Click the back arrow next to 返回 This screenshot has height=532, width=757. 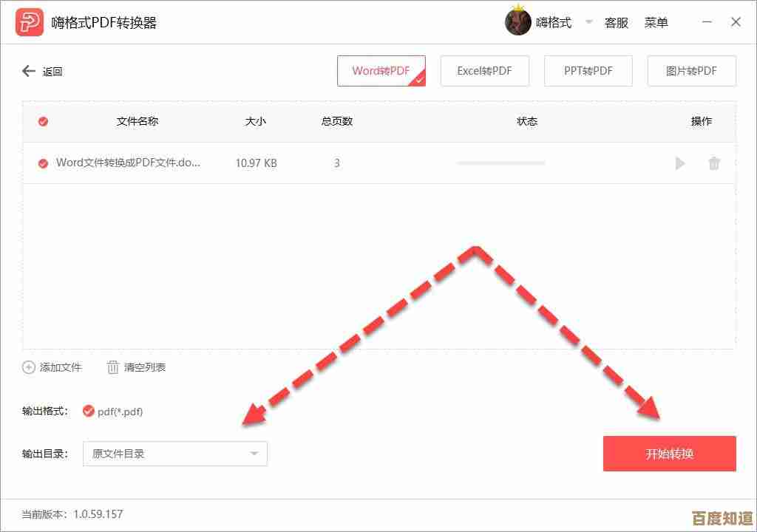coord(27,70)
